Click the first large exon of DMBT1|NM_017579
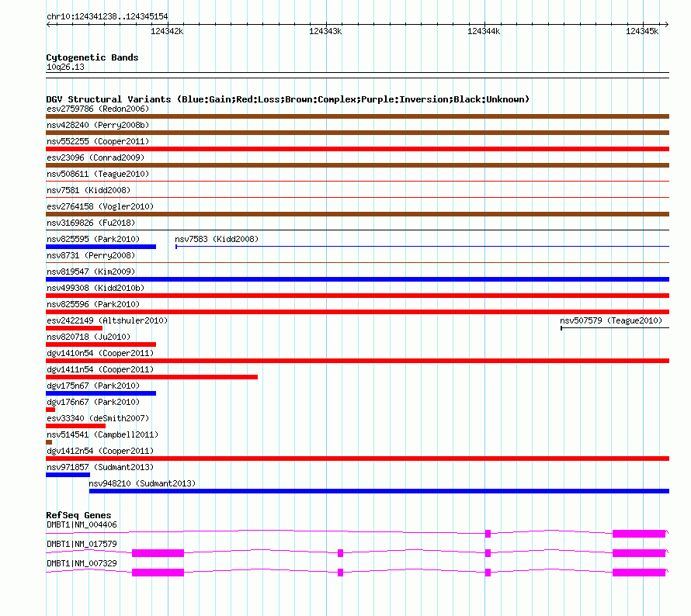Image resolution: width=691 pixels, height=616 pixels. (158, 553)
